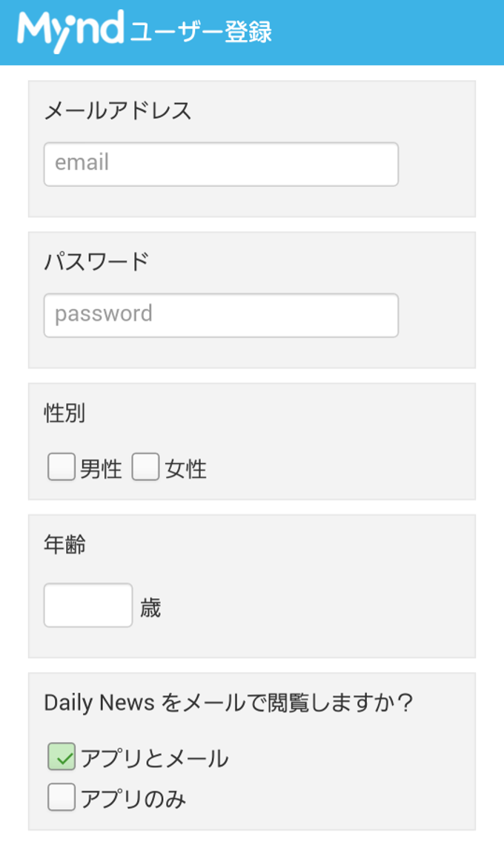This screenshot has height=859, width=504.
Task: Click into the age input box
Action: [x=88, y=605]
